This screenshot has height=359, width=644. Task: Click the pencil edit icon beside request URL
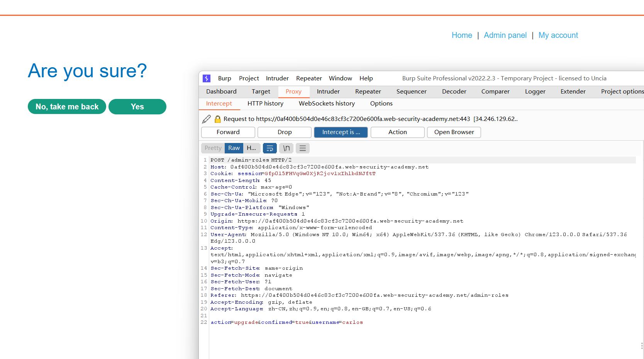[x=207, y=119]
